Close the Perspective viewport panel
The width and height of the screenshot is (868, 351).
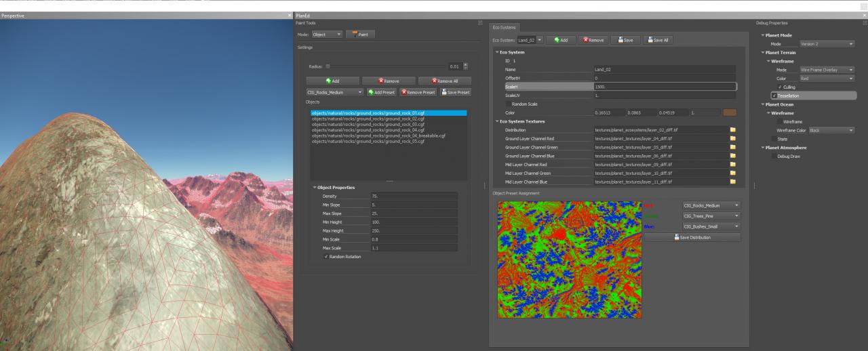click(290, 15)
